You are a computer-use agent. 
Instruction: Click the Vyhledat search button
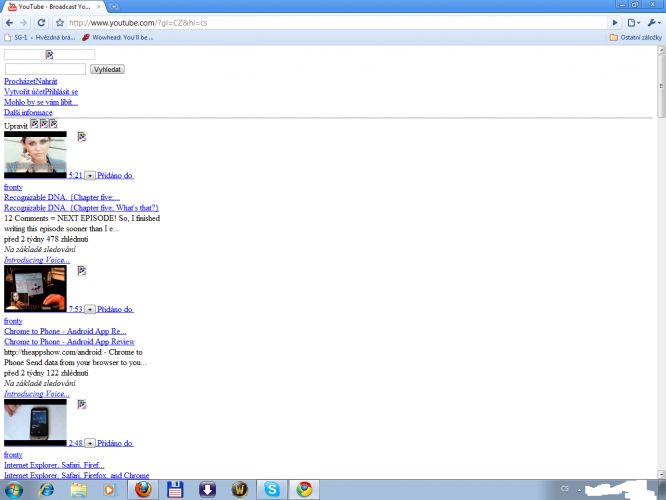click(107, 69)
